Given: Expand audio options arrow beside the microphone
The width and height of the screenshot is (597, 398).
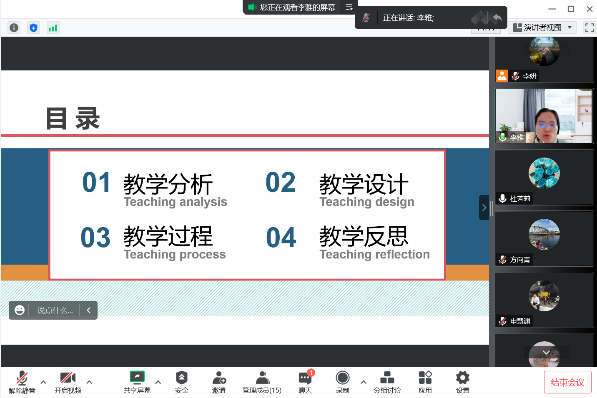Looking at the screenshot, I should (x=43, y=382).
